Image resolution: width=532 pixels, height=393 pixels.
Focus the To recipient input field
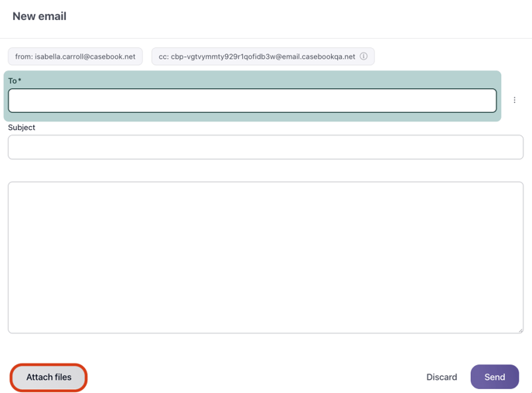[x=252, y=101]
